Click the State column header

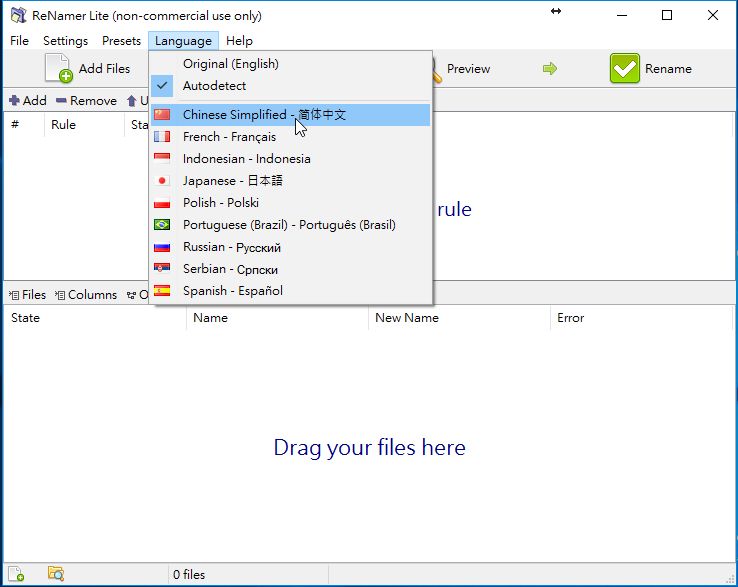coord(95,318)
